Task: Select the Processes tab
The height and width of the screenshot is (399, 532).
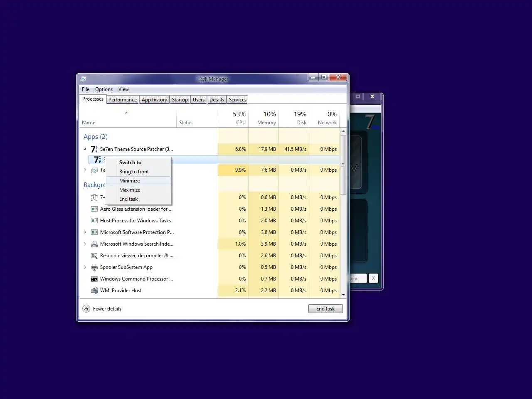Action: [93, 99]
